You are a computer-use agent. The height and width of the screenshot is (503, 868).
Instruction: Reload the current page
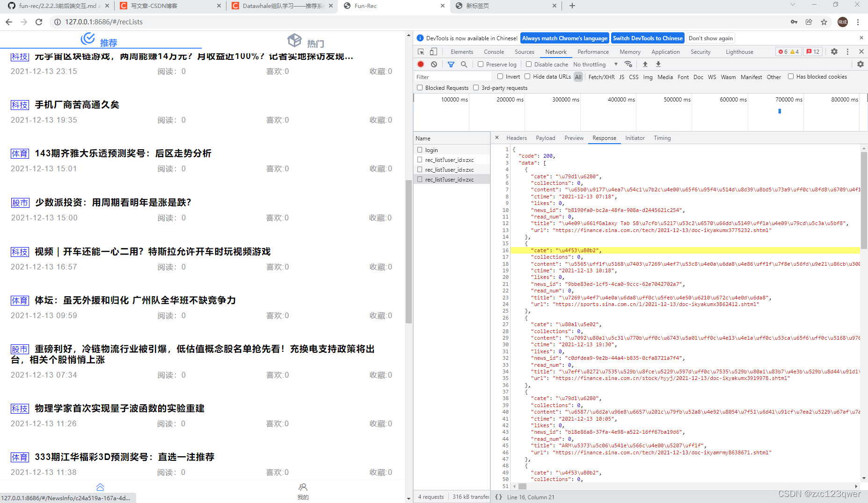(x=39, y=22)
